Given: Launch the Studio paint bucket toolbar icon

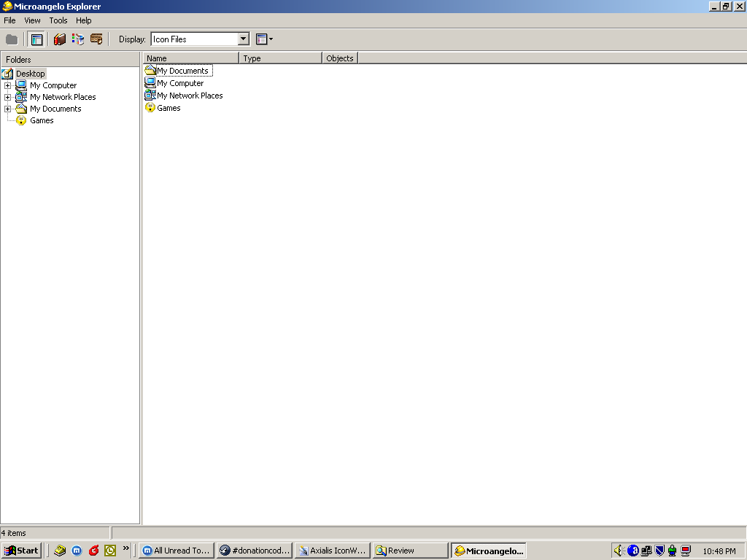Looking at the screenshot, I should point(78,39).
